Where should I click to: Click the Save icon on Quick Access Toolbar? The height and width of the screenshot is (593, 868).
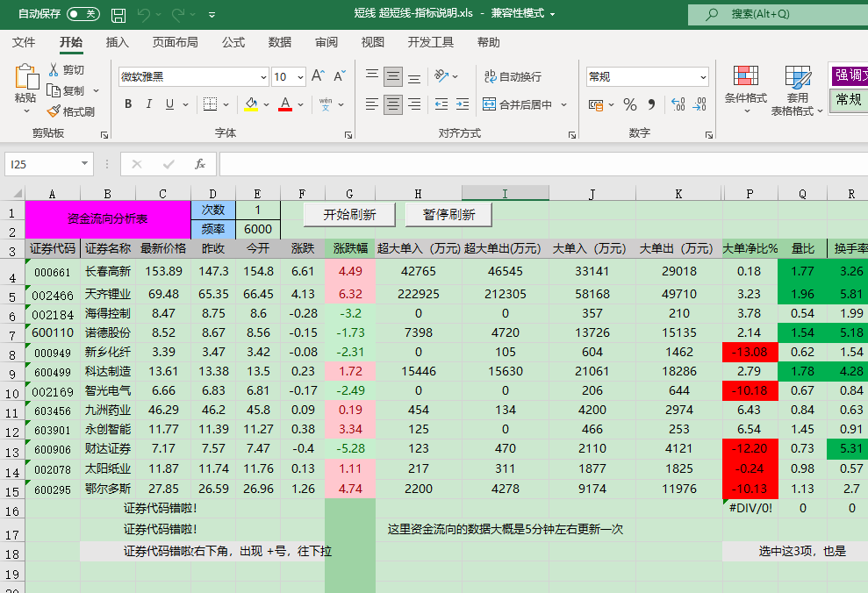click(x=118, y=14)
